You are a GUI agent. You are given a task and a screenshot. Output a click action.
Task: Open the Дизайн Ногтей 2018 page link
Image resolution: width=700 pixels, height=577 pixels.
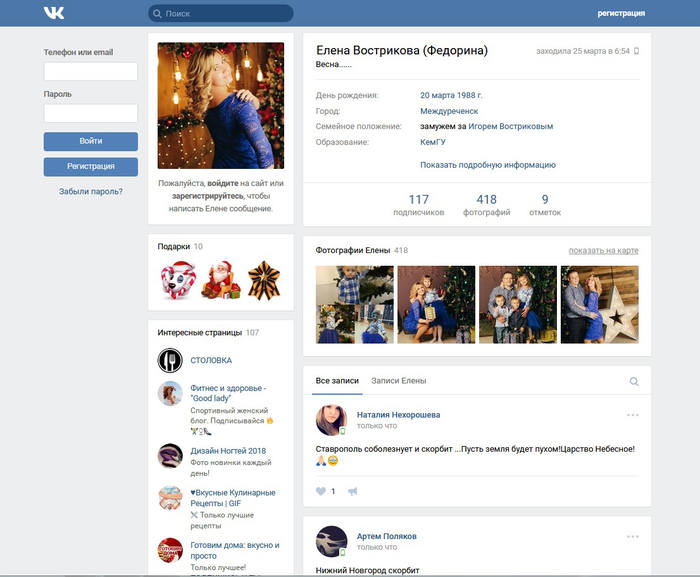(228, 451)
